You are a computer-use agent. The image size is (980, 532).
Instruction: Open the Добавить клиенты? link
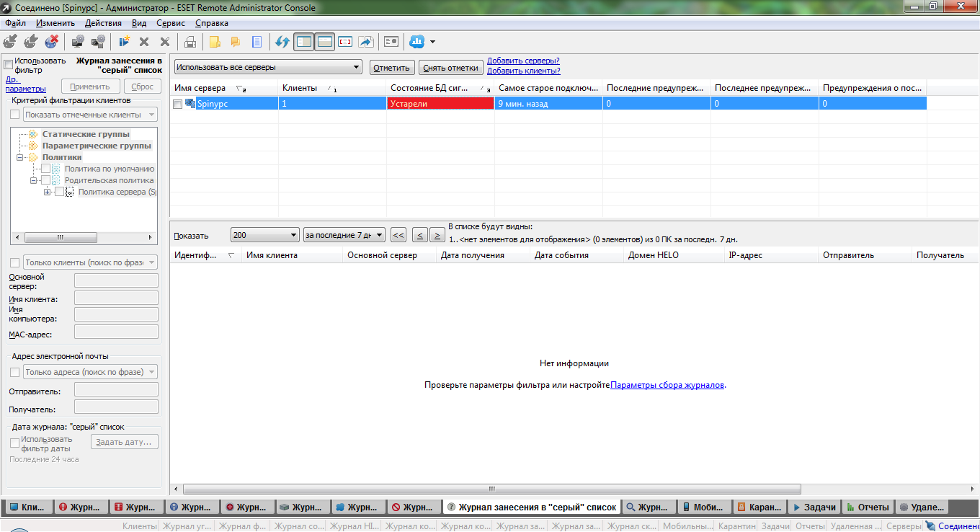[x=524, y=71]
